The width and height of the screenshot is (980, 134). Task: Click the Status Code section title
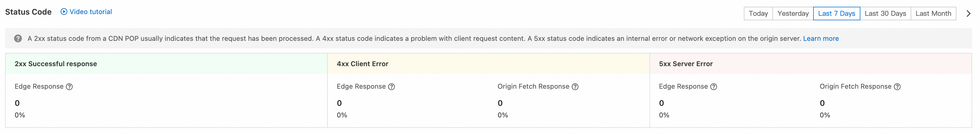[28, 12]
